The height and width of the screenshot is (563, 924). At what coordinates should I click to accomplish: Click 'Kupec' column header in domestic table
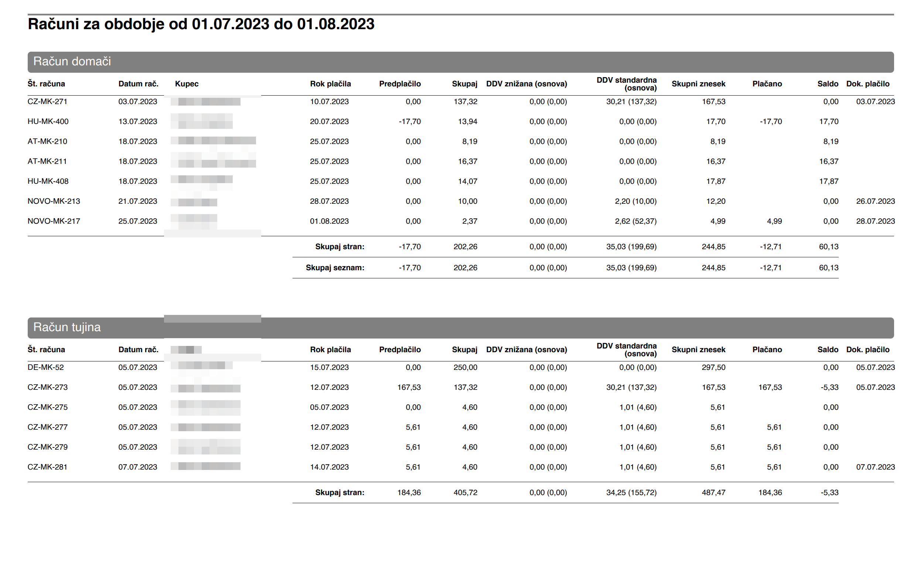pos(186,83)
